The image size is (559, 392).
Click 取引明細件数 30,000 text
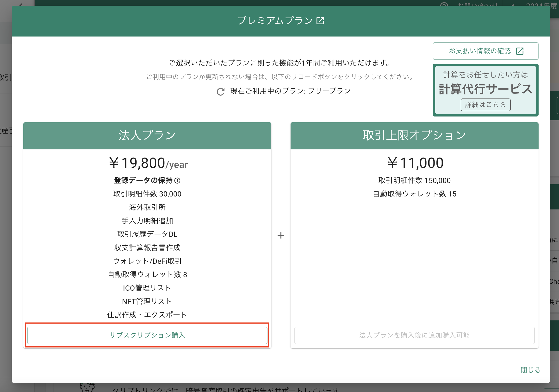pos(147,194)
